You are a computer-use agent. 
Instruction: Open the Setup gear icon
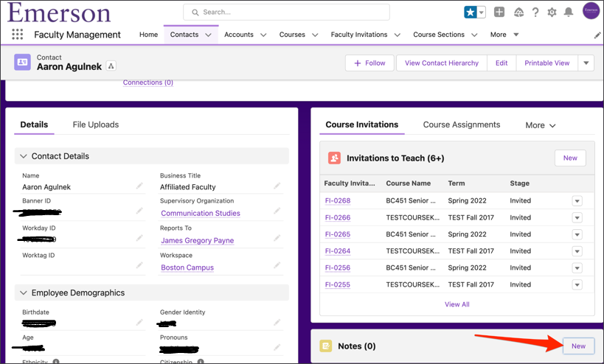552,13
